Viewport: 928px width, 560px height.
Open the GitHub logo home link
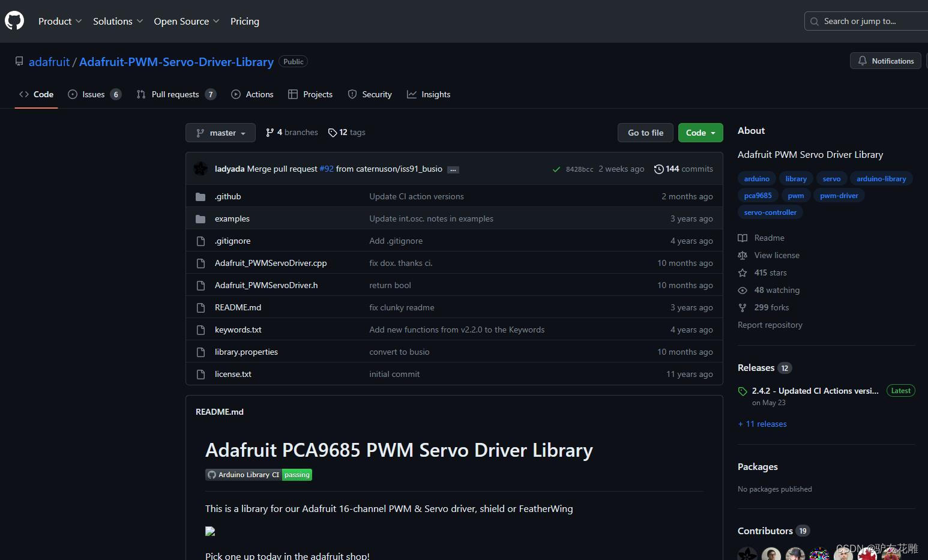pyautogui.click(x=14, y=20)
